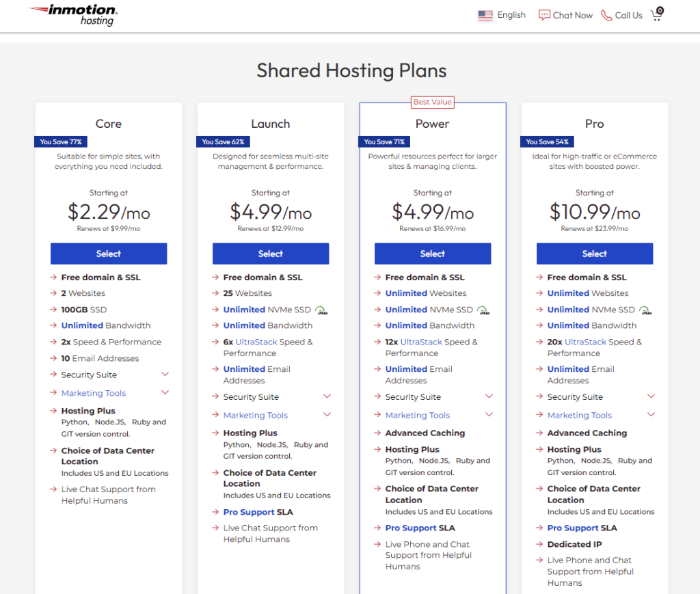The width and height of the screenshot is (700, 594).
Task: Click NVMe SSD speed icon in Power plan
Action: click(483, 310)
